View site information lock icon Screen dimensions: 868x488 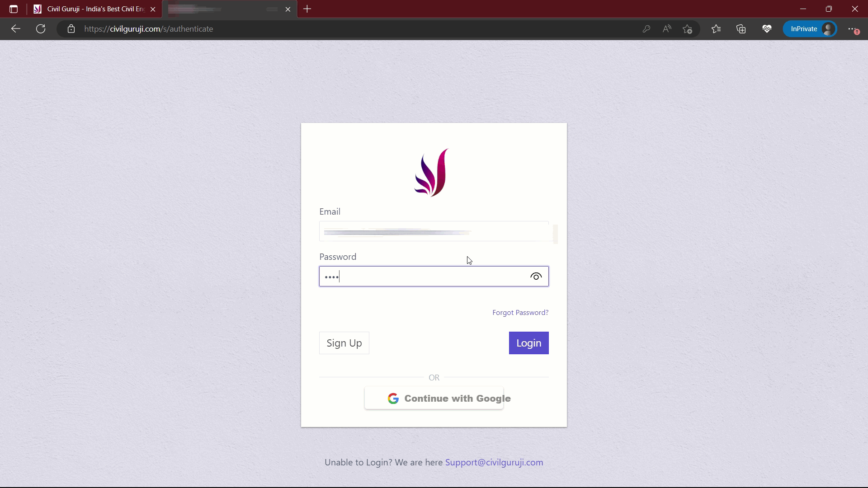(71, 29)
